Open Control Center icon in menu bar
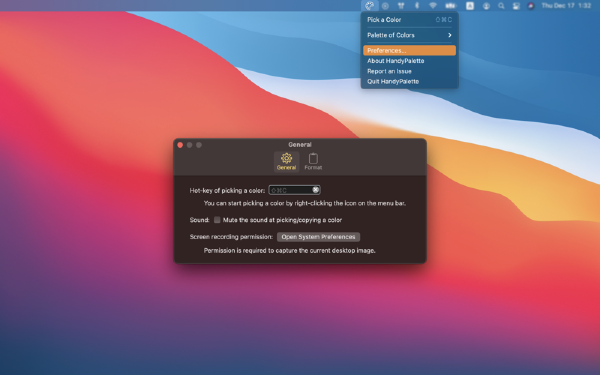Screen dimensions: 600x375 (x=516, y=6)
